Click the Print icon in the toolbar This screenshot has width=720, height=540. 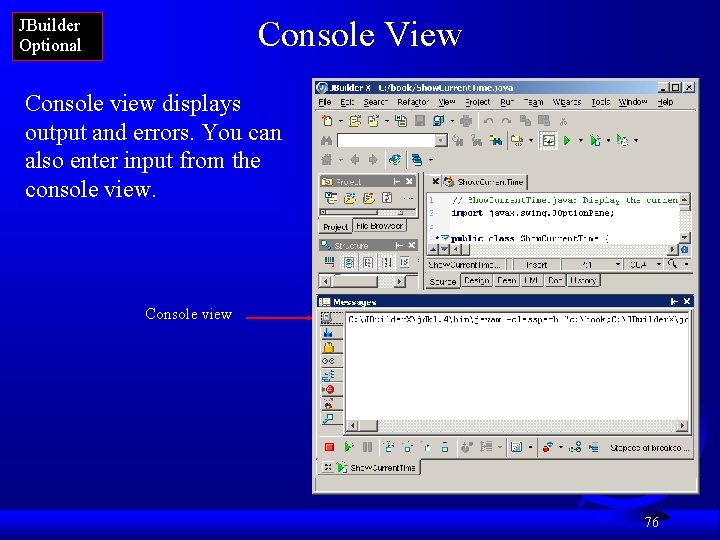click(466, 121)
